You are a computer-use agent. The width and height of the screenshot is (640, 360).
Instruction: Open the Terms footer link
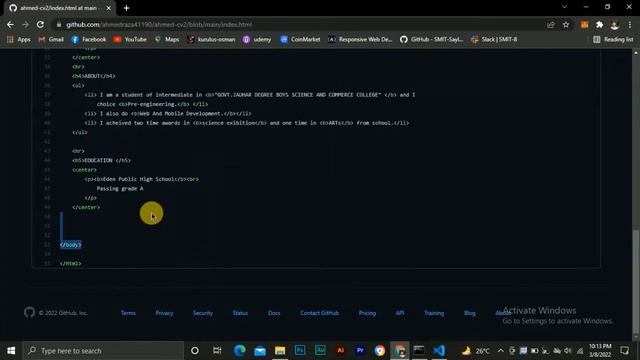click(x=128, y=313)
